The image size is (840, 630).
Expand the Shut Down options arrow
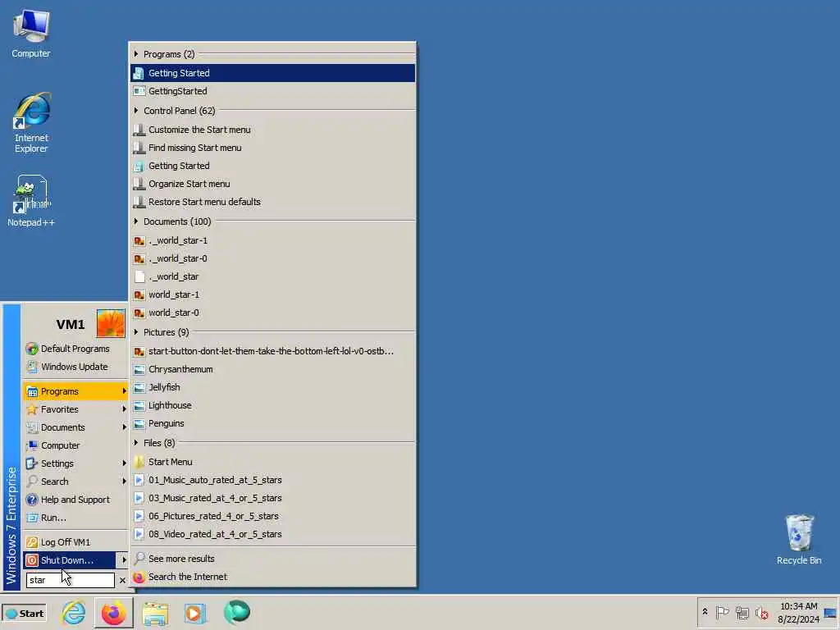[124, 560]
